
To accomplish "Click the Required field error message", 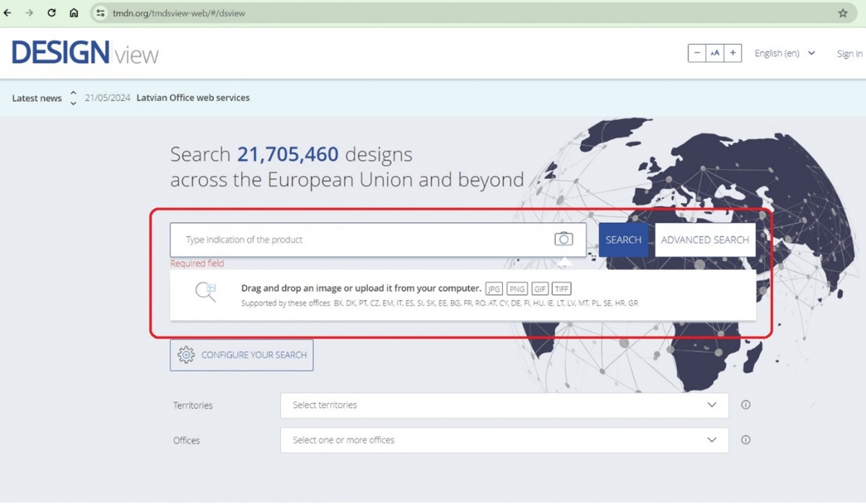I will pos(197,263).
